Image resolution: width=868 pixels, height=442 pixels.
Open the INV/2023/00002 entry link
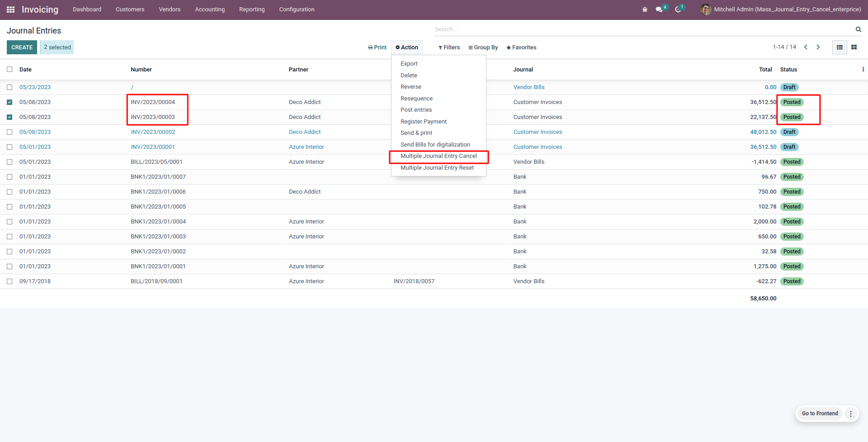[153, 132]
